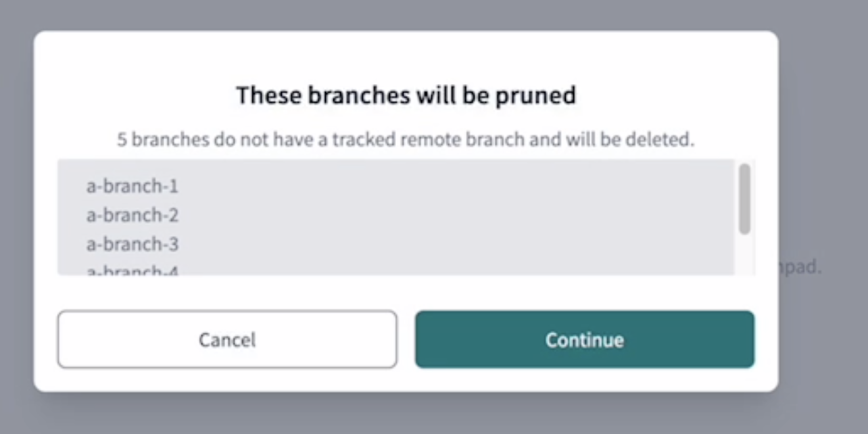Click the empty space right of a-branch-1
Viewport: 868px width, 434px height.
point(406,186)
